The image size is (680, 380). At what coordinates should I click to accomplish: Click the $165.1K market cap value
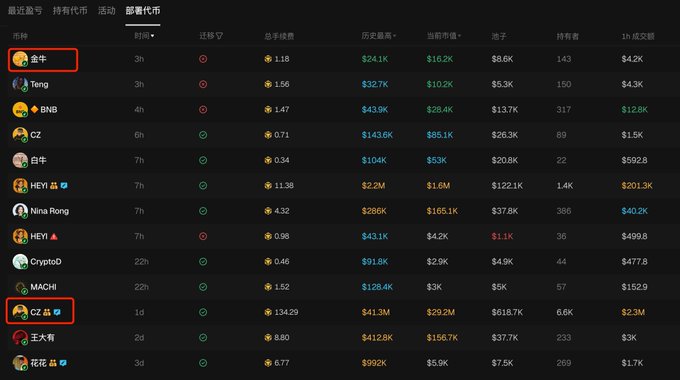click(x=442, y=211)
